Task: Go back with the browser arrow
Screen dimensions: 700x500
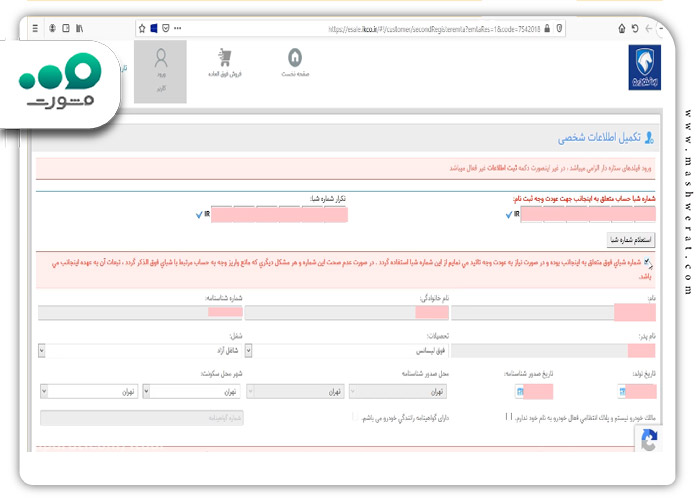Action: point(649,29)
